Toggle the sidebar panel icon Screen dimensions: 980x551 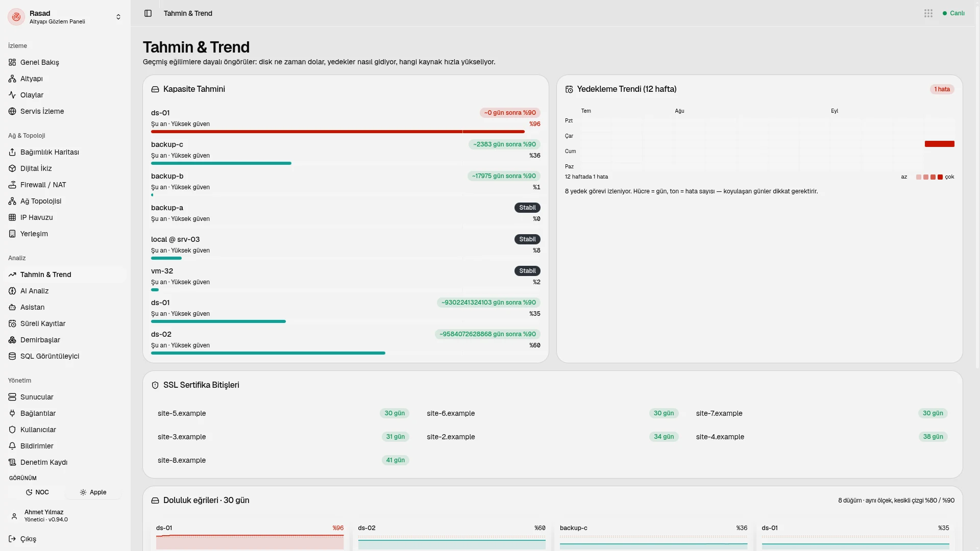click(148, 13)
